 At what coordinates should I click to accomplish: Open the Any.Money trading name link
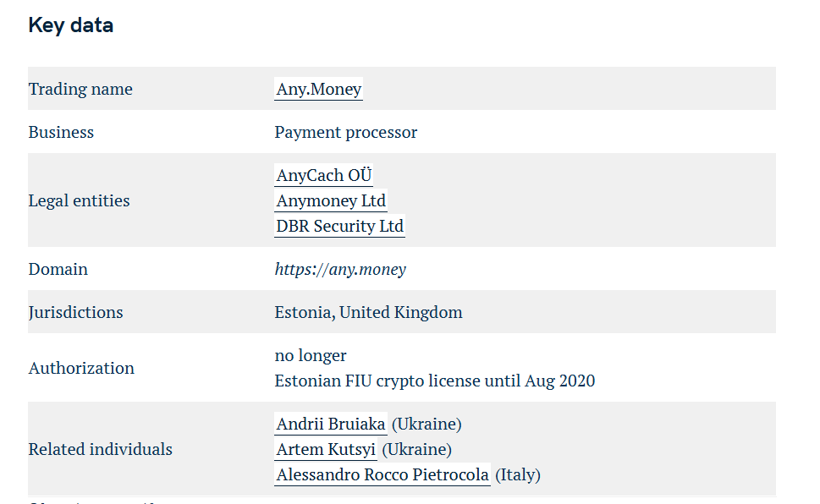coord(318,89)
